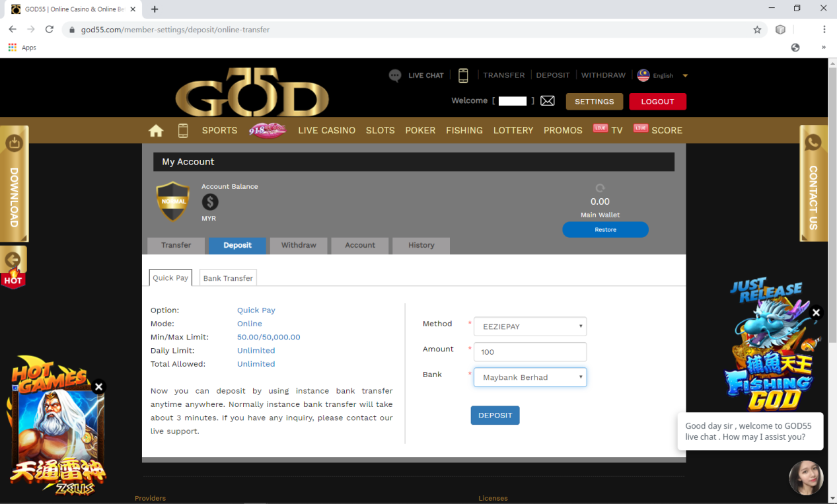Close the Zeus Hot Games popup
This screenshot has width=837, height=504.
(x=98, y=387)
